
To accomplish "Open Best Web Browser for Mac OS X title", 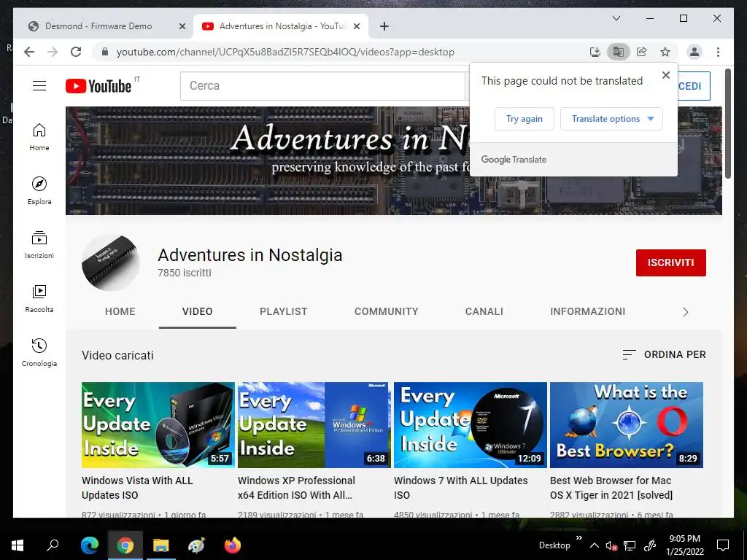I will (x=611, y=488).
